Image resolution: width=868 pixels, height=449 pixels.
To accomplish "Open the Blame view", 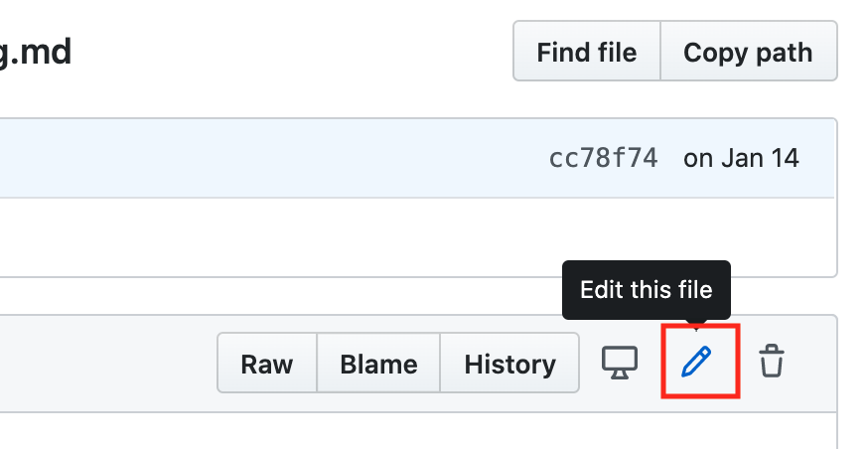I will tap(378, 364).
